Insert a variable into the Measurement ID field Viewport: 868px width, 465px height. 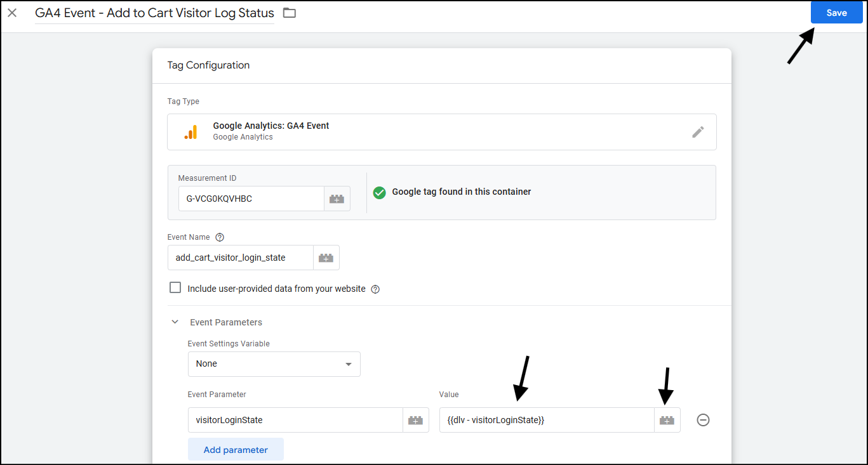pos(337,199)
